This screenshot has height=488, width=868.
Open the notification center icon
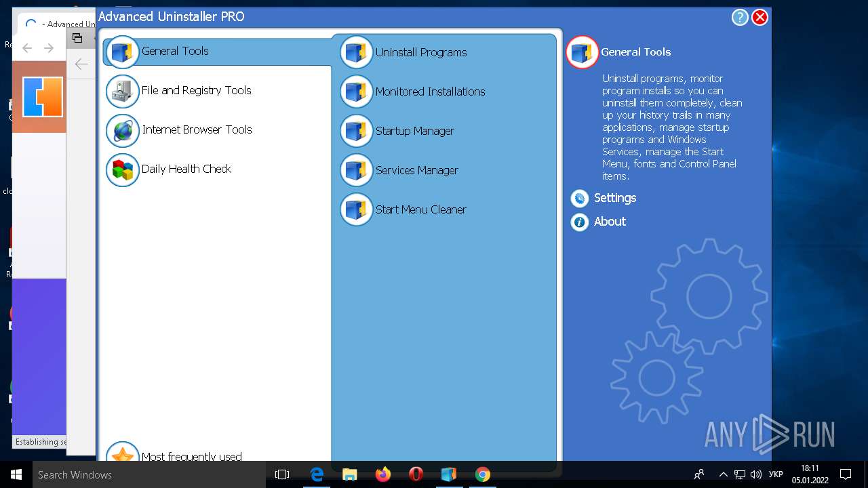point(846,474)
